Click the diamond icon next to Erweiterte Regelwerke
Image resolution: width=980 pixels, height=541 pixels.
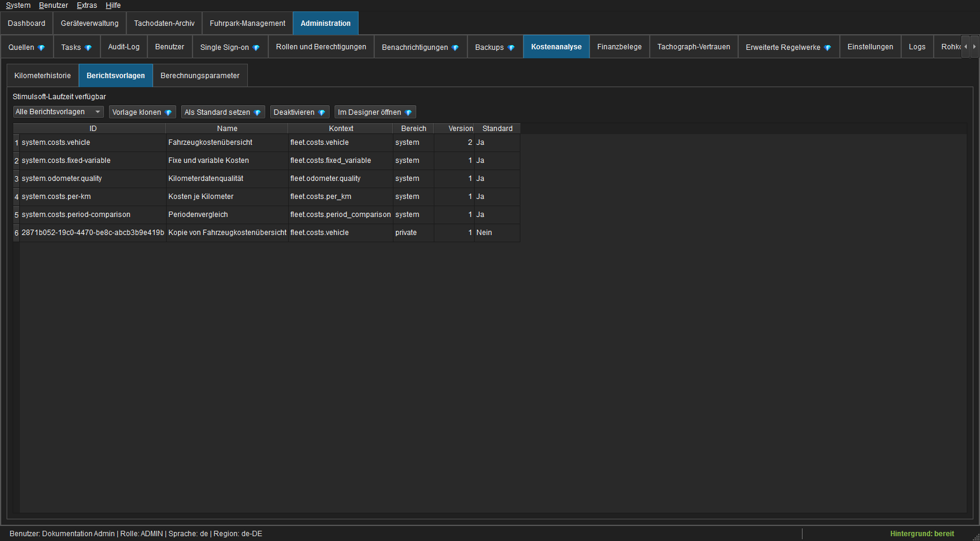pyautogui.click(x=828, y=47)
